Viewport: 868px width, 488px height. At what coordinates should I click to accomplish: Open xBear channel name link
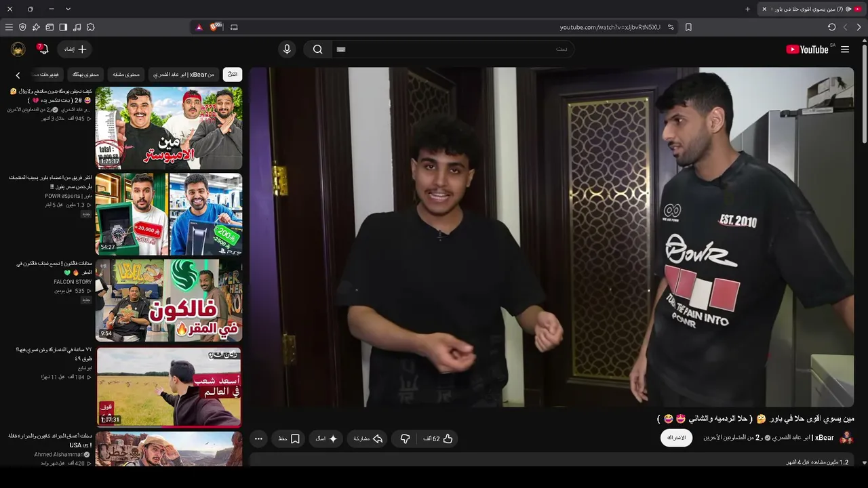pyautogui.click(x=768, y=438)
